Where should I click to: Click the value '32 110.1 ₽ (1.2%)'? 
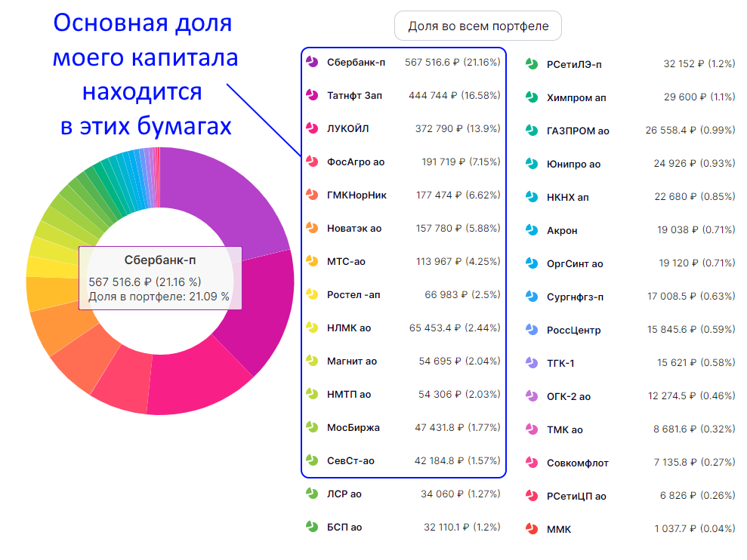tap(461, 527)
